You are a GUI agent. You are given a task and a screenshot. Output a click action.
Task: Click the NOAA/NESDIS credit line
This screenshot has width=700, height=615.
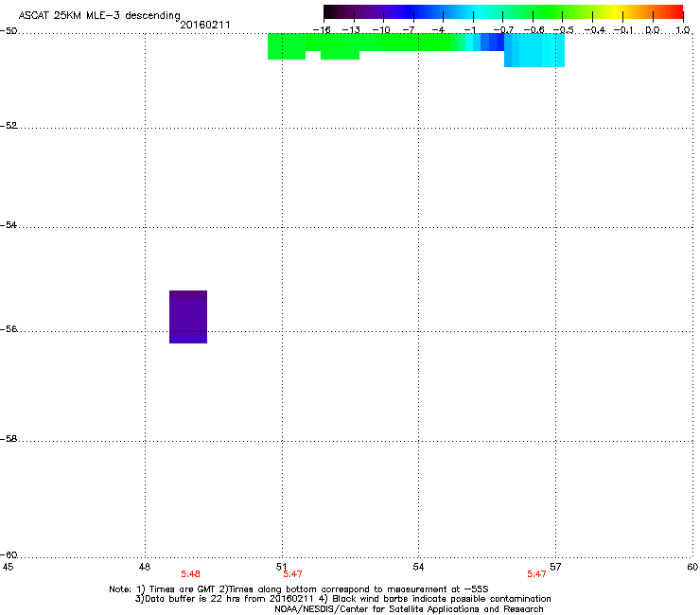coord(409,609)
